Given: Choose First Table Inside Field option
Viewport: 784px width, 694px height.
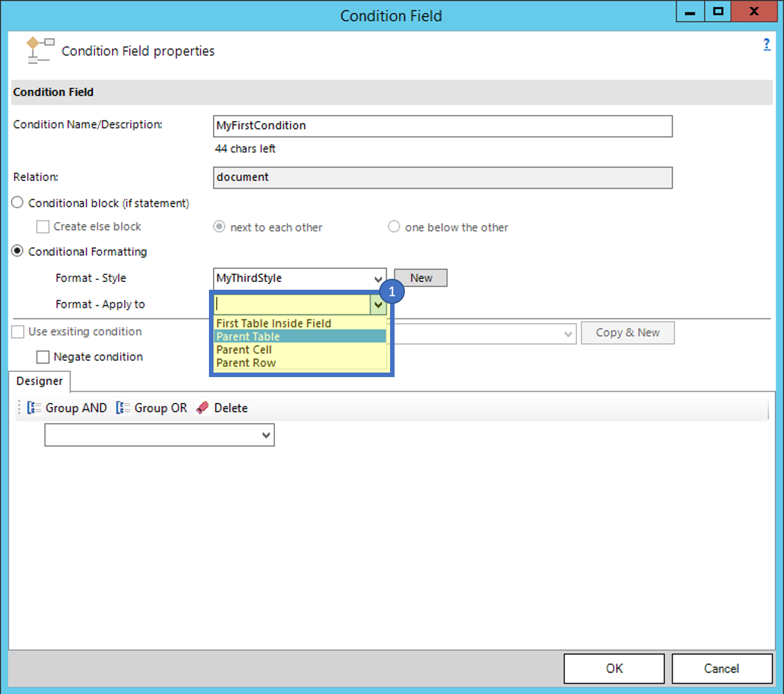Looking at the screenshot, I should pyautogui.click(x=272, y=323).
